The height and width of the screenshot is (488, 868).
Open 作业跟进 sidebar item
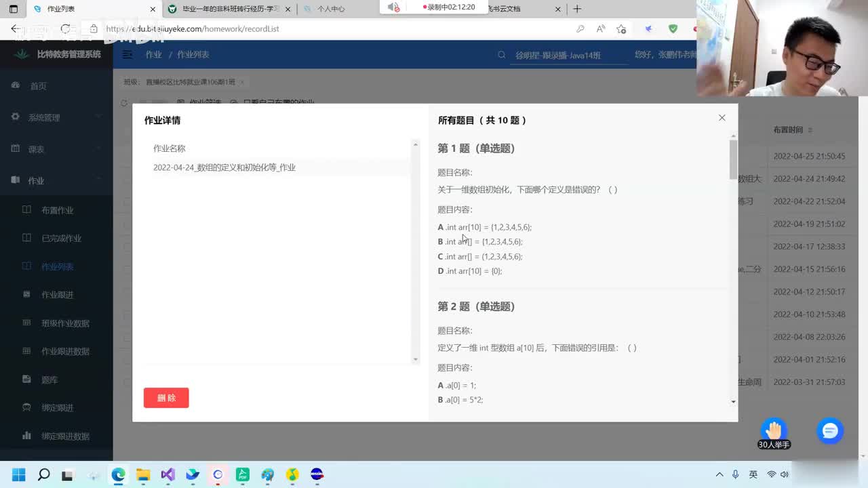click(57, 295)
